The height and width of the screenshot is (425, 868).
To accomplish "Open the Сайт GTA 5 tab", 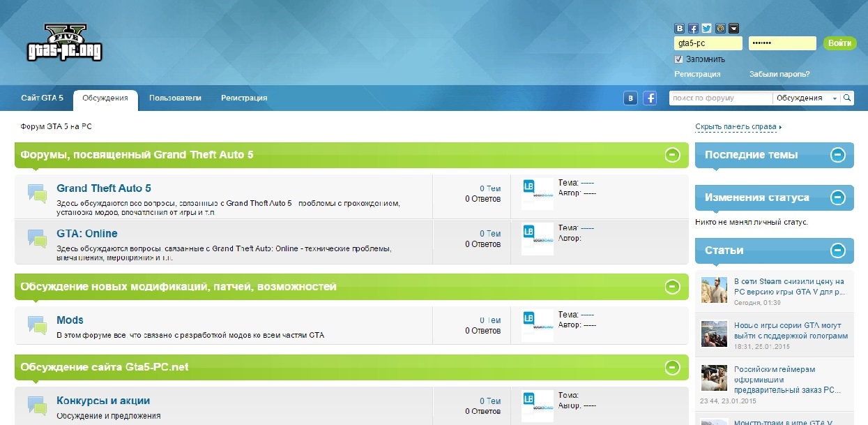I will pyautogui.click(x=42, y=98).
